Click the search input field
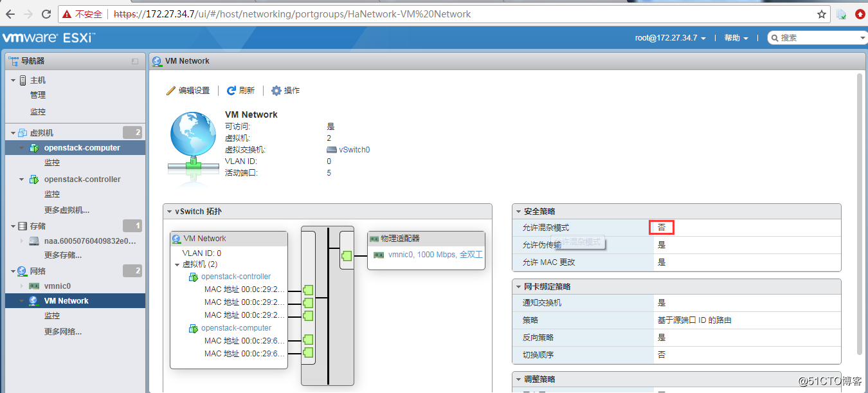868x393 pixels. pos(818,38)
